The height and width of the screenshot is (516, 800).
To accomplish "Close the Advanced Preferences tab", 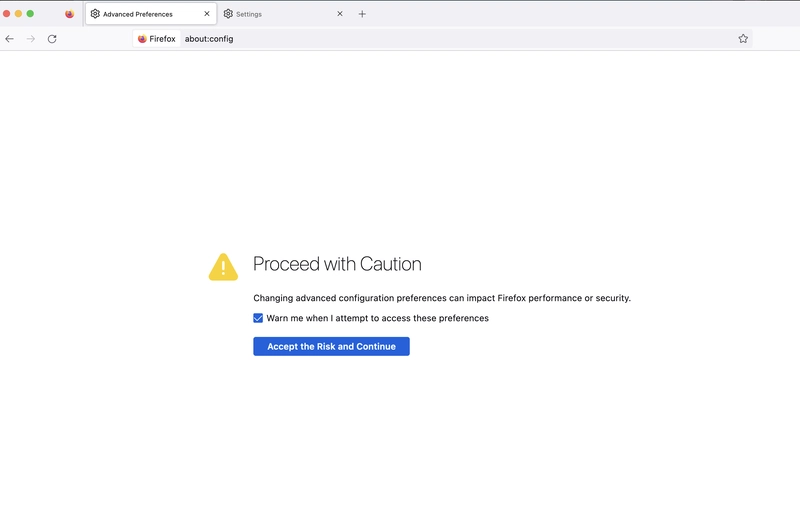I will [207, 14].
